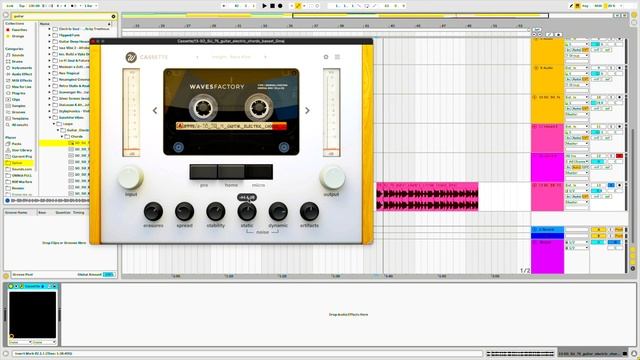The width and height of the screenshot is (640, 360).
Task: Click the Link button
Action: (x=10, y=6)
